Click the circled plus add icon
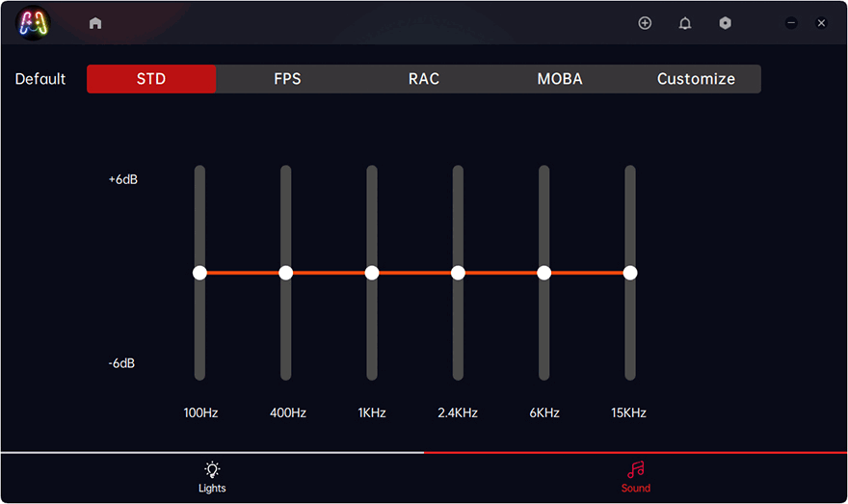 (x=645, y=23)
